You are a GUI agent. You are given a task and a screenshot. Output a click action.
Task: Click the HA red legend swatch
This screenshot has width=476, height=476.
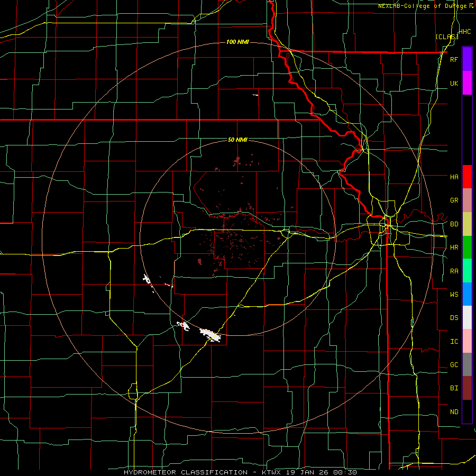[467, 177]
